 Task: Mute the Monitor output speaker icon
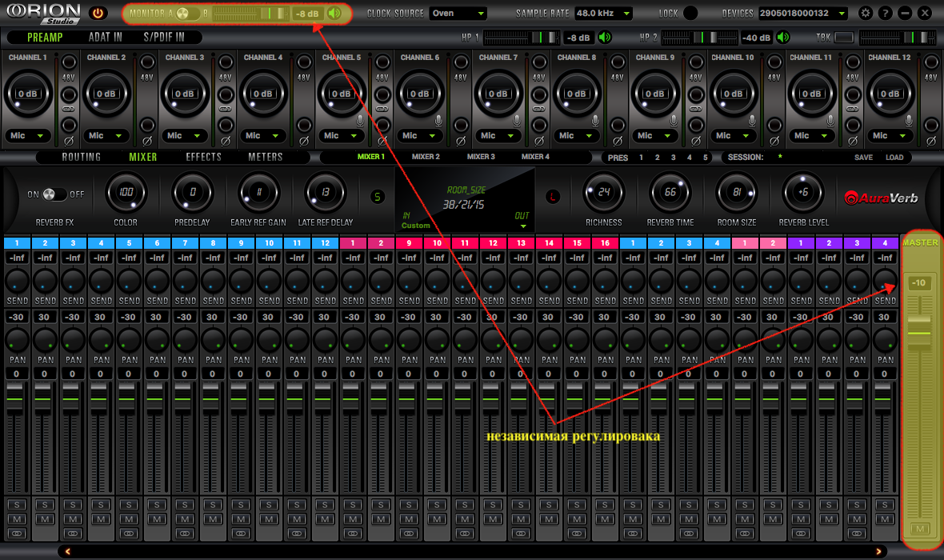pos(334,14)
